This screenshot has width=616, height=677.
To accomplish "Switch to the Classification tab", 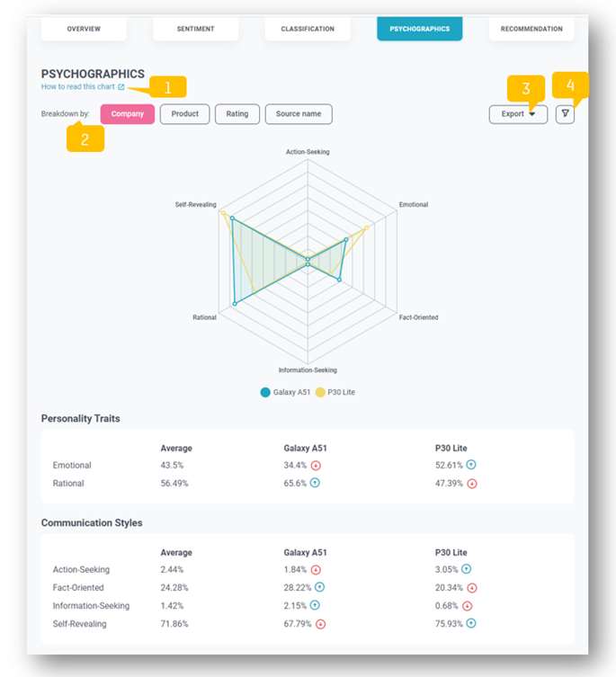I will coord(308,29).
